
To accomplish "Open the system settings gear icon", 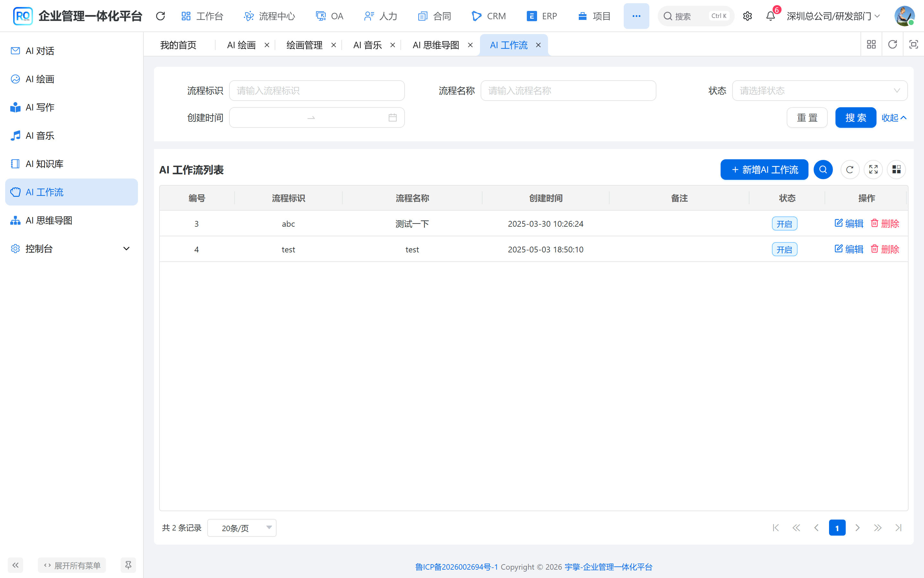I will click(747, 16).
